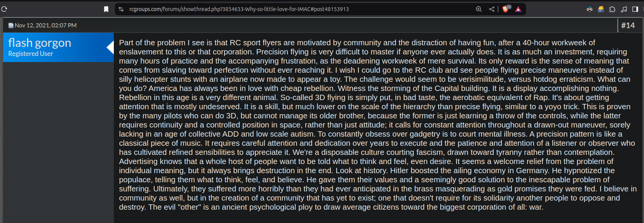Open the media control music note icon
The height and width of the screenshot is (223, 644).
coord(624,9)
